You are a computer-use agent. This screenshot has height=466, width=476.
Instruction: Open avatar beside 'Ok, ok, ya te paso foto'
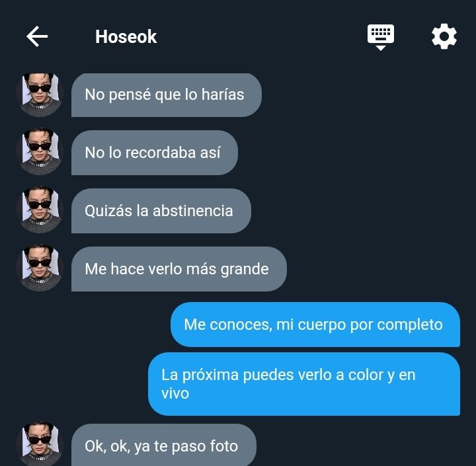[x=40, y=444]
